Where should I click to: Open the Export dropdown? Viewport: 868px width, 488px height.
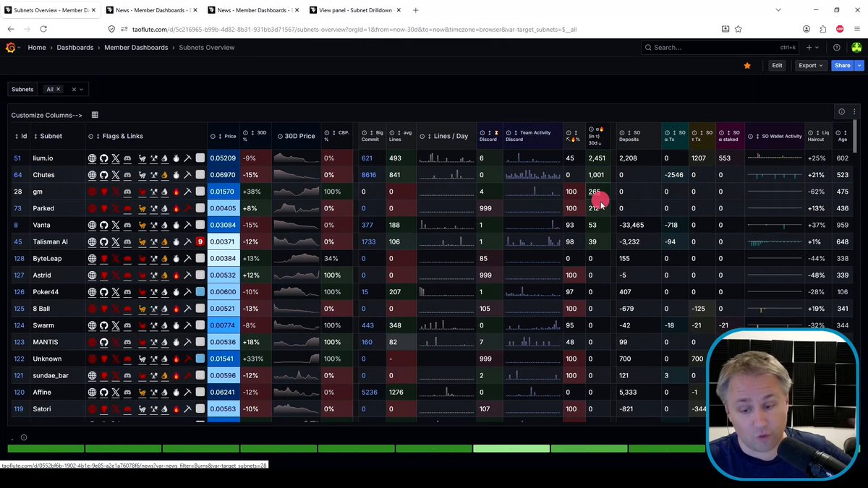(810, 65)
